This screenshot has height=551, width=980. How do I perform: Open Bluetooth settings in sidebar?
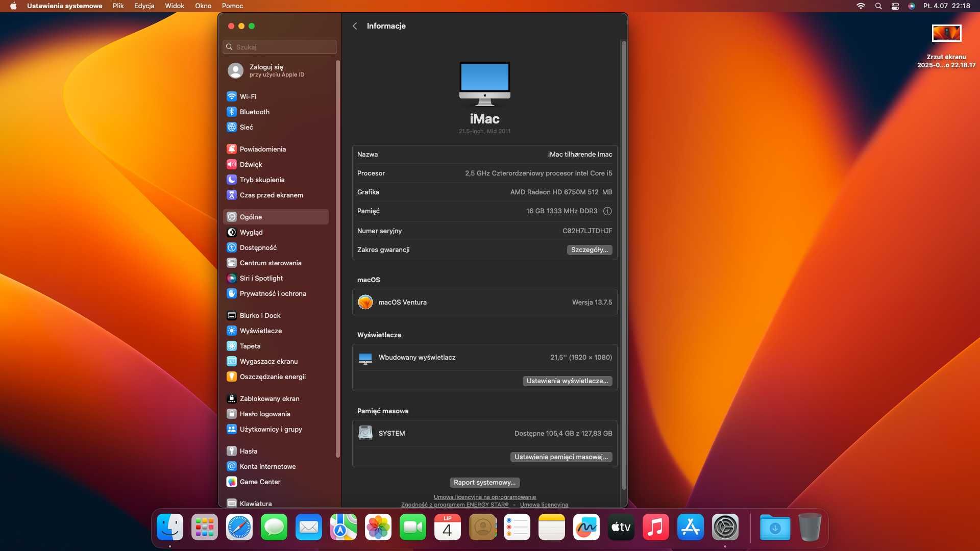[x=276, y=112]
